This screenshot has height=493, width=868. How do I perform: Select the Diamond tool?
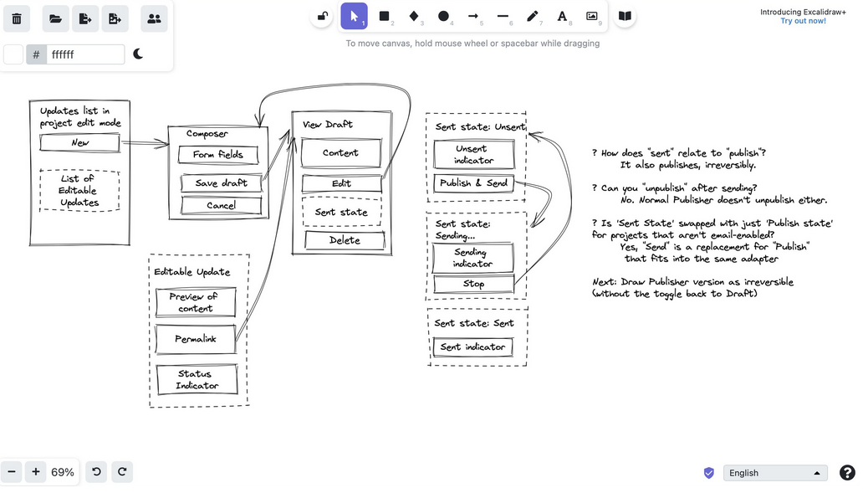pyautogui.click(x=415, y=16)
